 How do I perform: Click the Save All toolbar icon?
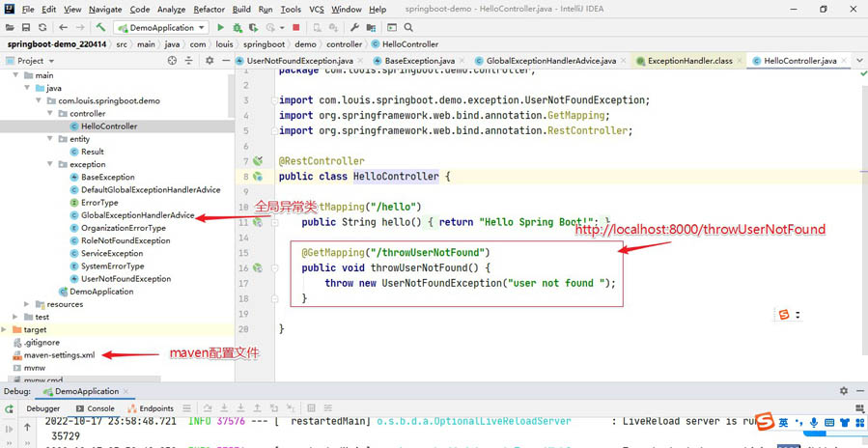pyautogui.click(x=26, y=27)
